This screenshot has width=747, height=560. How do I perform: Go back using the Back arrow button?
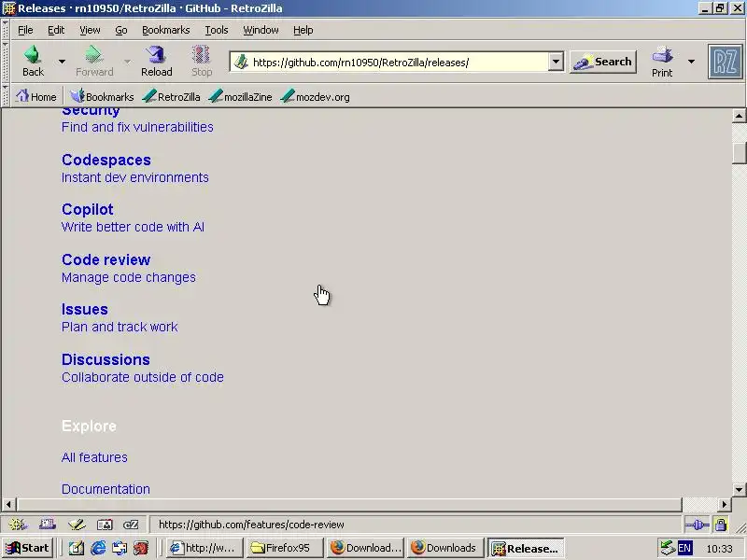(33, 61)
